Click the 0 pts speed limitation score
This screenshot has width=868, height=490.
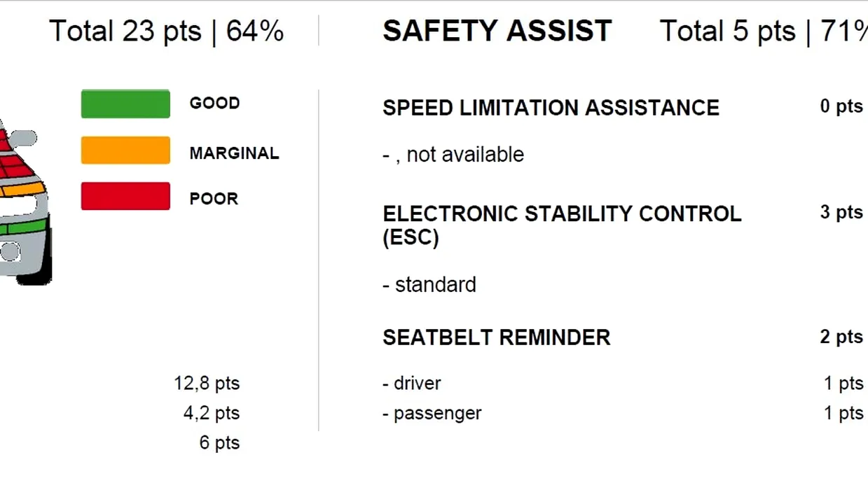tap(841, 106)
